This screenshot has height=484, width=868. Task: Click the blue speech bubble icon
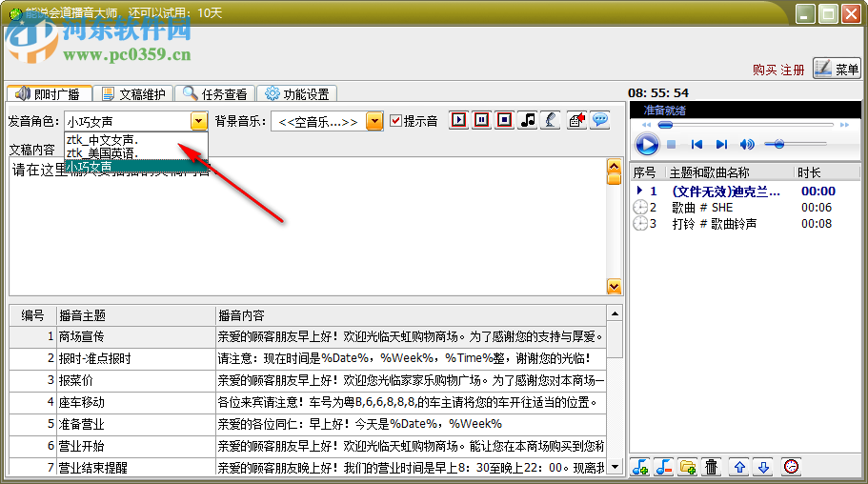coord(600,120)
